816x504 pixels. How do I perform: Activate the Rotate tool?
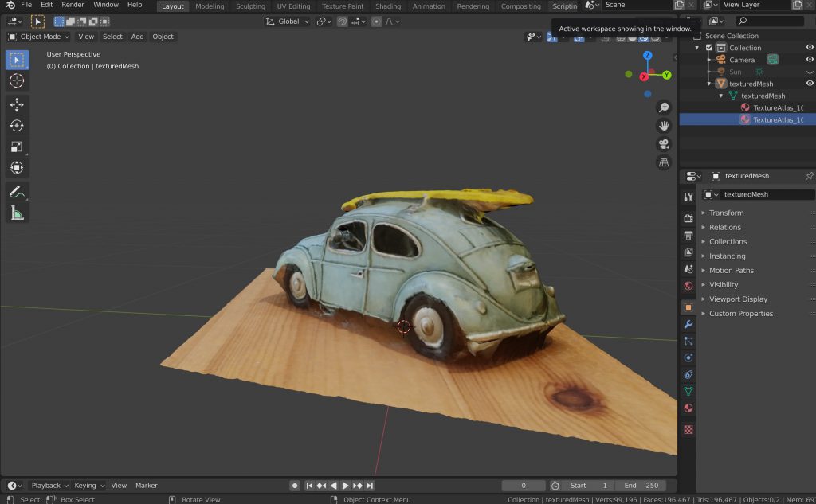click(x=17, y=126)
